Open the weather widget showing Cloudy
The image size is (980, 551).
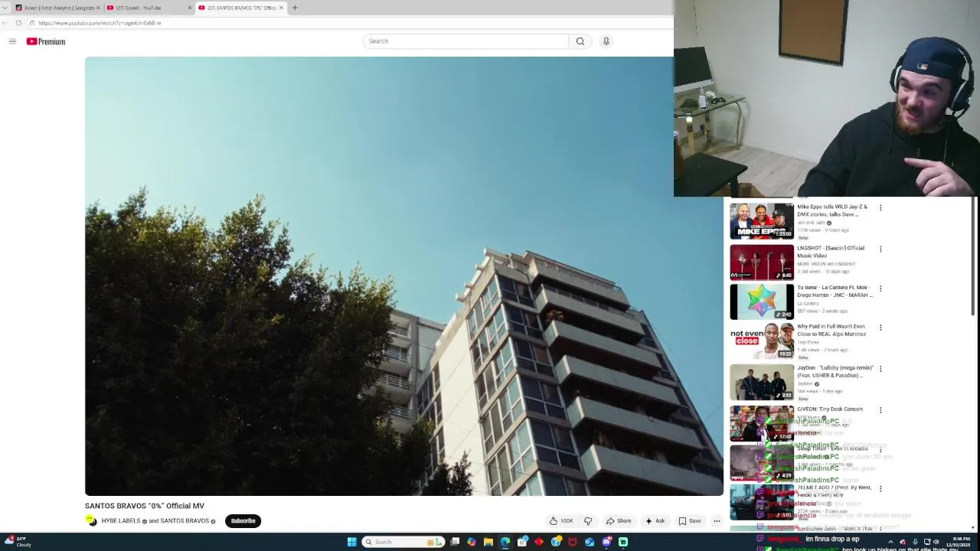click(x=17, y=542)
